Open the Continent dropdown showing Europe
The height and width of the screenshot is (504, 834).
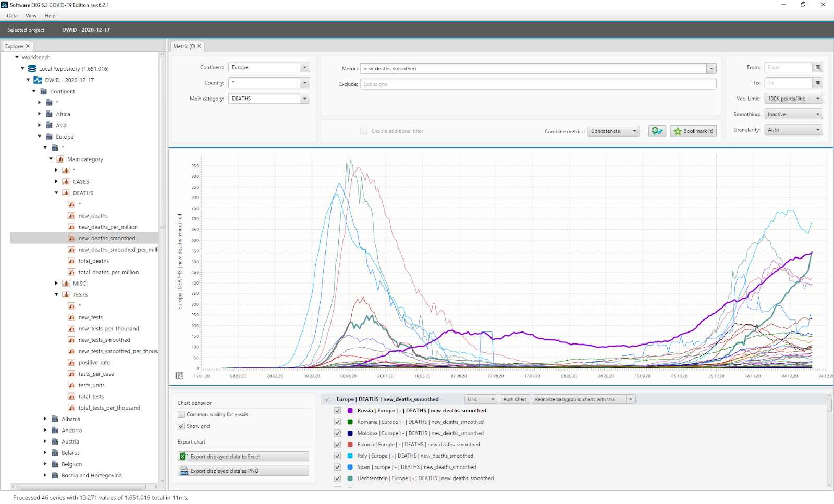pos(305,67)
